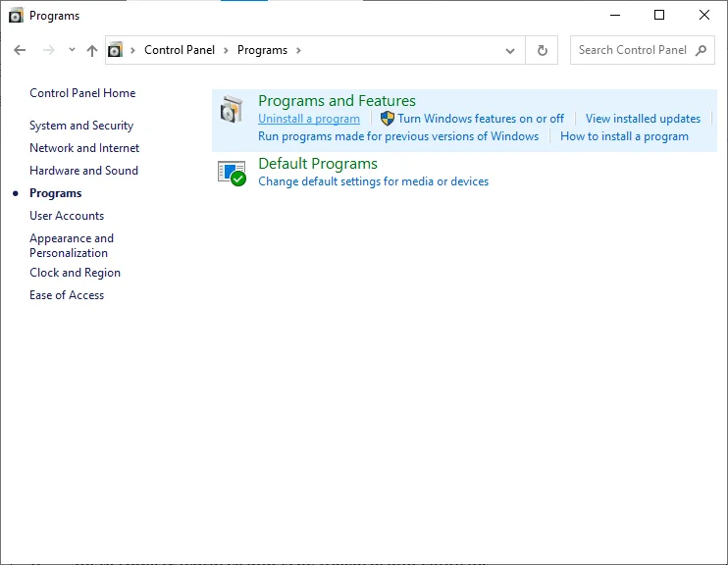Open How to install a program

pos(624,136)
